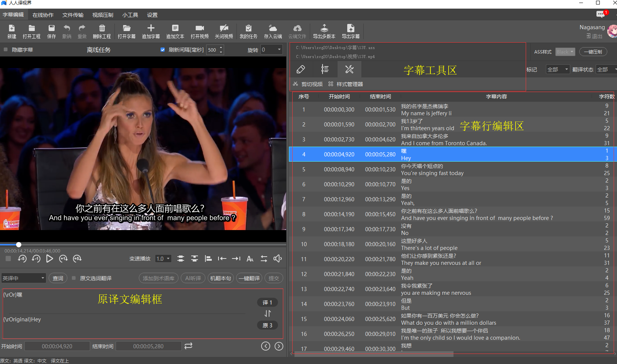Image resolution: width=617 pixels, height=364 pixels.
Task: Open the 旋转 rotation dropdown
Action: coord(271,49)
